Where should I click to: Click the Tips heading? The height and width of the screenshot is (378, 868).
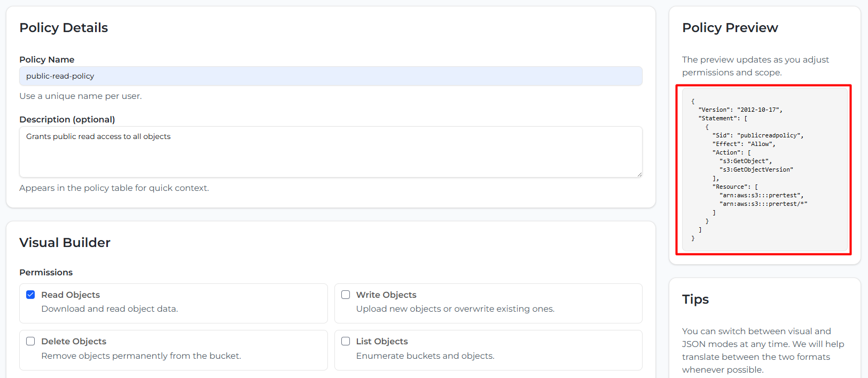[695, 299]
